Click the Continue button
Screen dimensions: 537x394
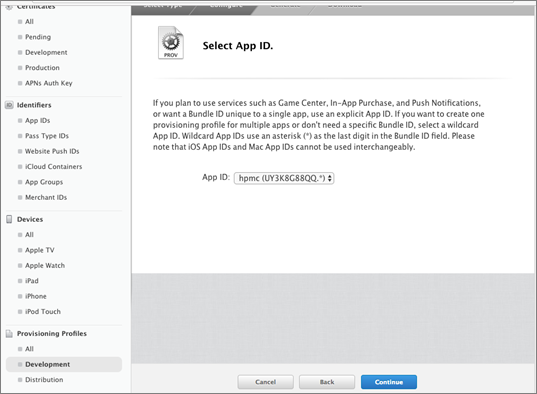[389, 382]
